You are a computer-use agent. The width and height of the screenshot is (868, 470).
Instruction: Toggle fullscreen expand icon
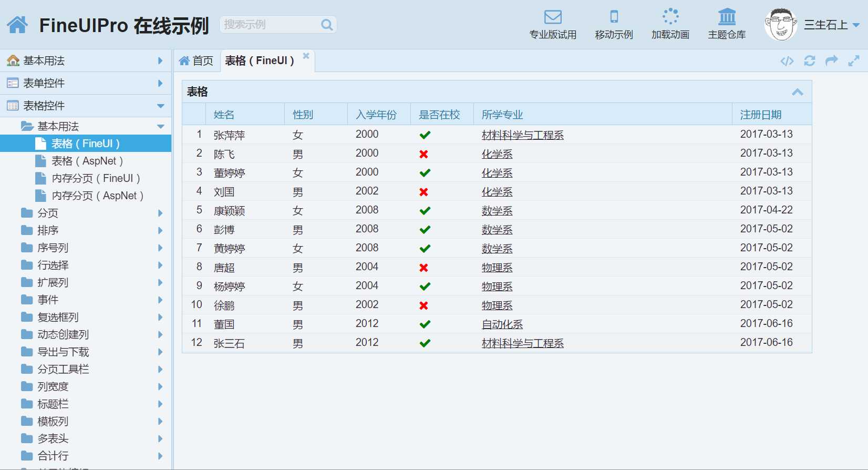854,61
